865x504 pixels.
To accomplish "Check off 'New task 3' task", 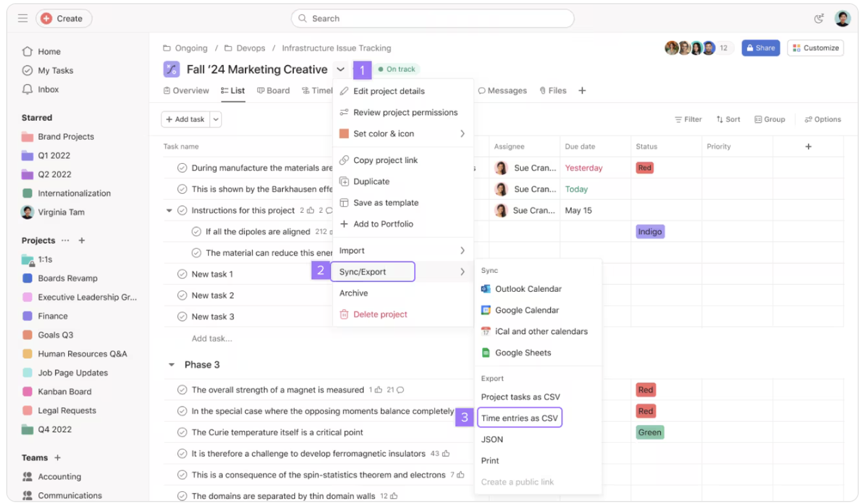I will pos(182,316).
